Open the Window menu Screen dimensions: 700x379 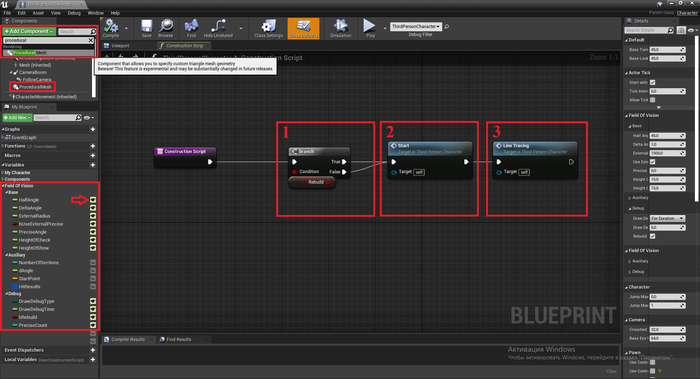coord(95,13)
